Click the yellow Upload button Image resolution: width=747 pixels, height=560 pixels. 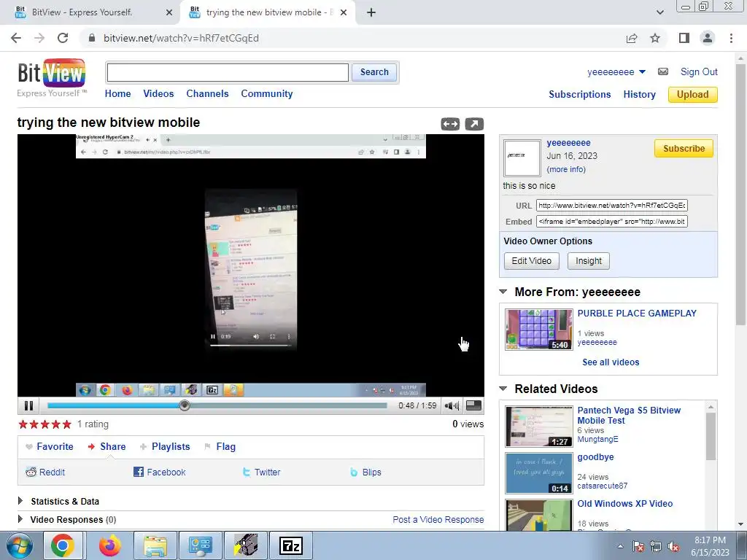(x=693, y=94)
